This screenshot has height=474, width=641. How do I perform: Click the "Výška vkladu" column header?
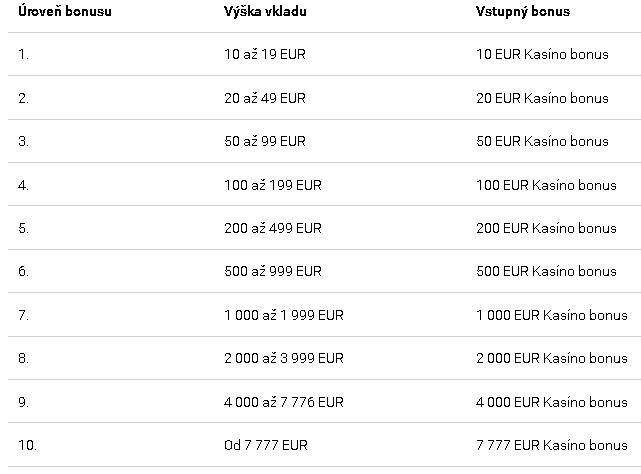[268, 12]
